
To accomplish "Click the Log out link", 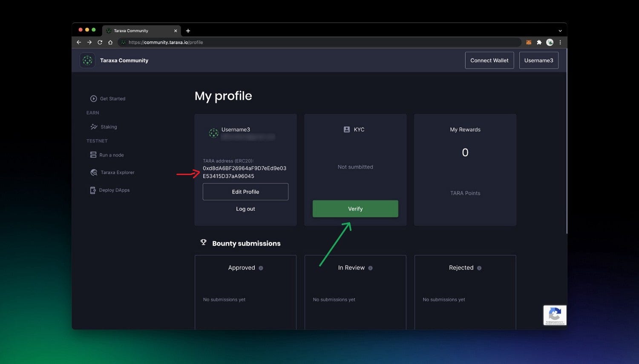I will tap(245, 209).
